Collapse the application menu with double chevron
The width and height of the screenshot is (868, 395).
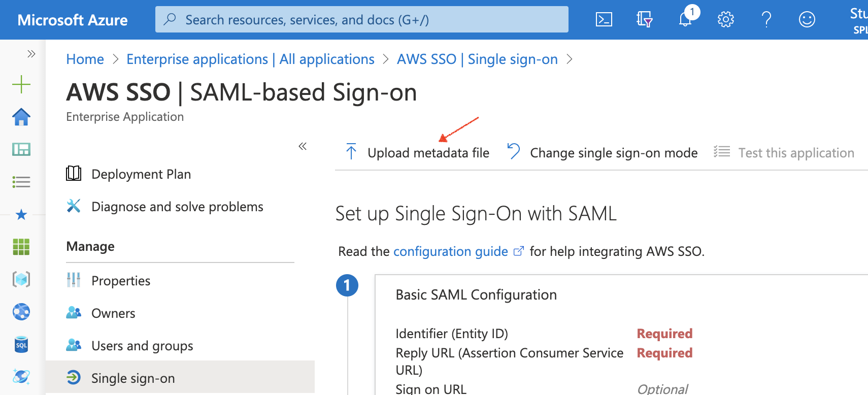[x=303, y=146]
